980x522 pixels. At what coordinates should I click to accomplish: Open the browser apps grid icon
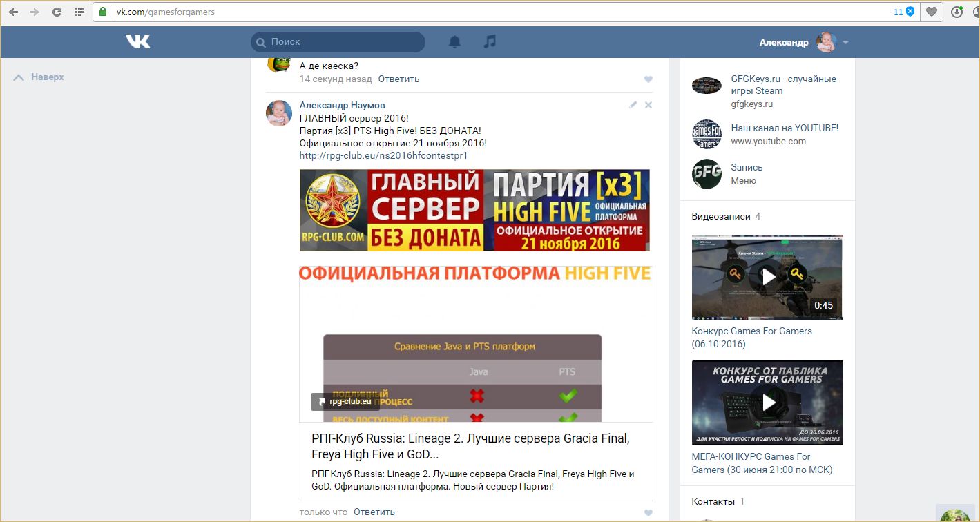(x=79, y=12)
